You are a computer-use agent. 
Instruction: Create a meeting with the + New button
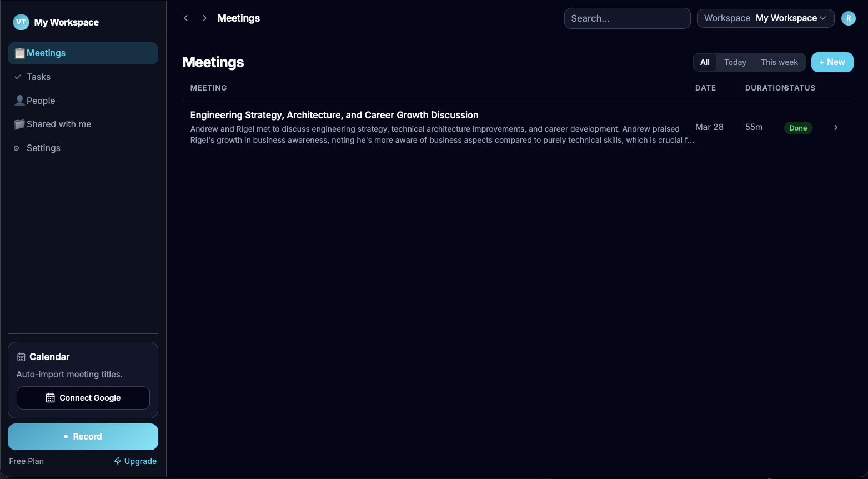tap(832, 62)
